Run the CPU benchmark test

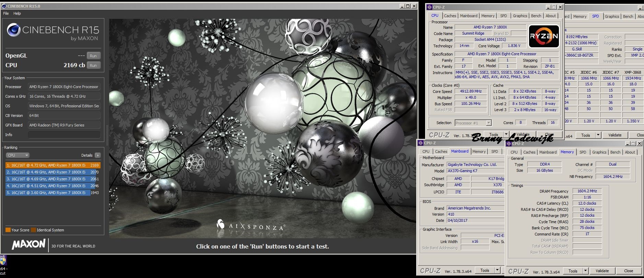pos(93,65)
